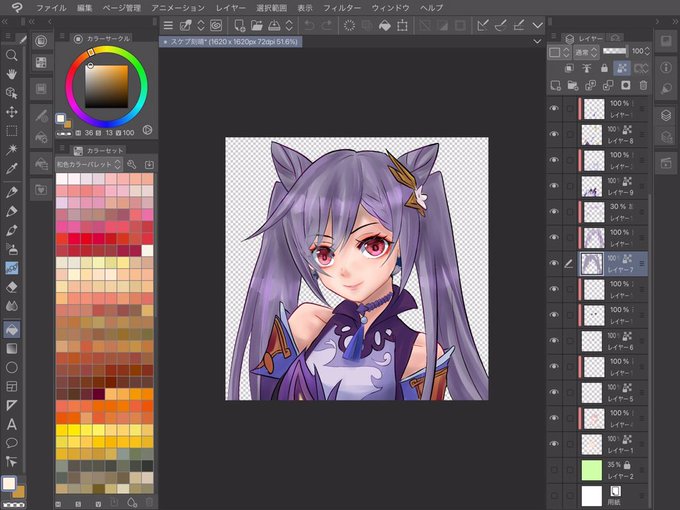Screen dimensions: 680x510
Task: Open the layer panel hamburger menu
Action: [x=554, y=37]
